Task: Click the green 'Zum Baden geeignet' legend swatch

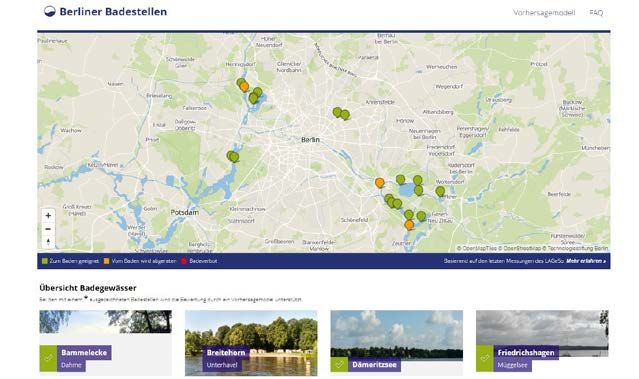Action: (x=45, y=261)
